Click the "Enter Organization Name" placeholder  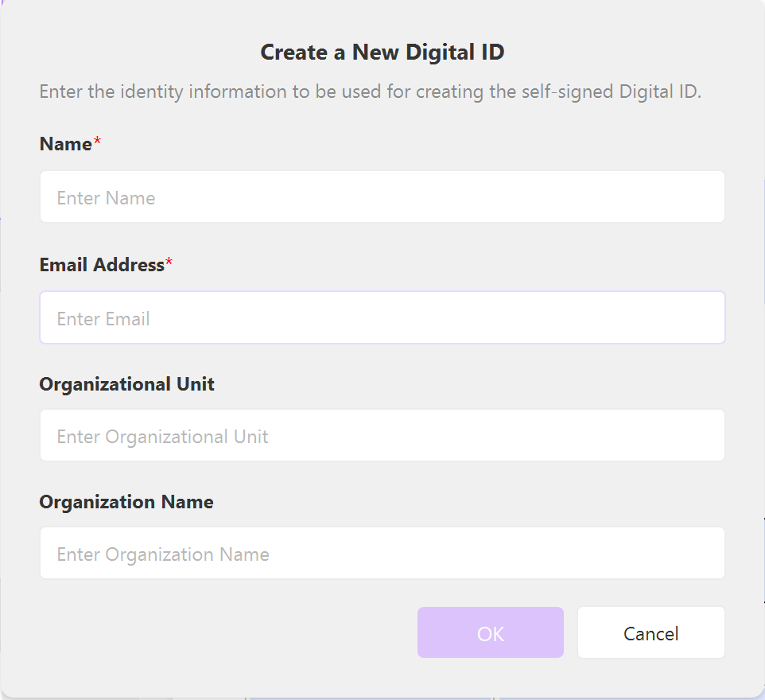coord(163,554)
